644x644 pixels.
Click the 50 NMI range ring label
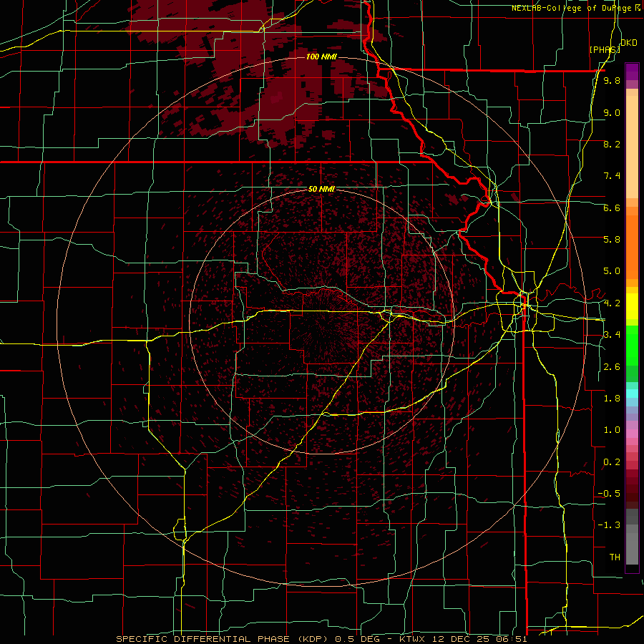321,189
